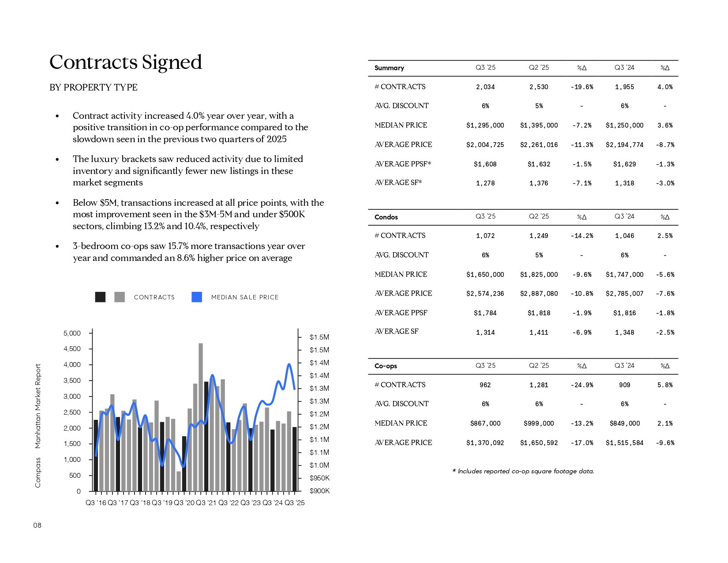The height and width of the screenshot is (563, 728).
Task: Click the bullet about luxury brackets
Action: pyautogui.click(x=188, y=170)
